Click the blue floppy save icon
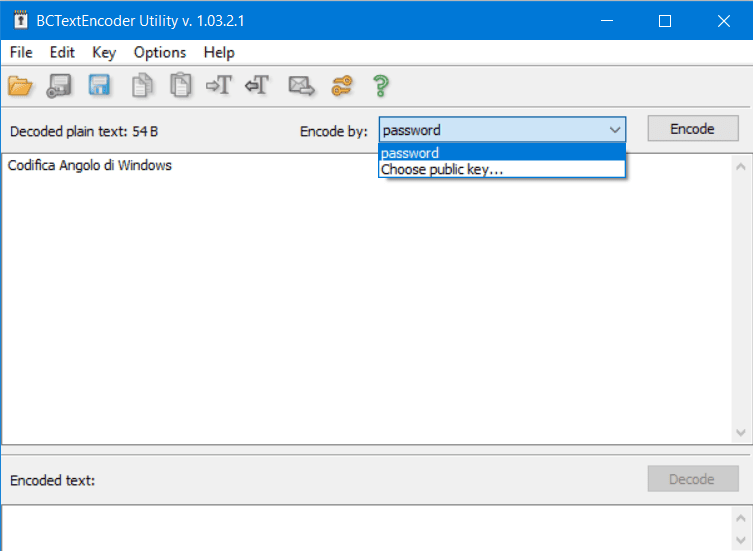Viewport: 753px width, 551px height. point(99,86)
